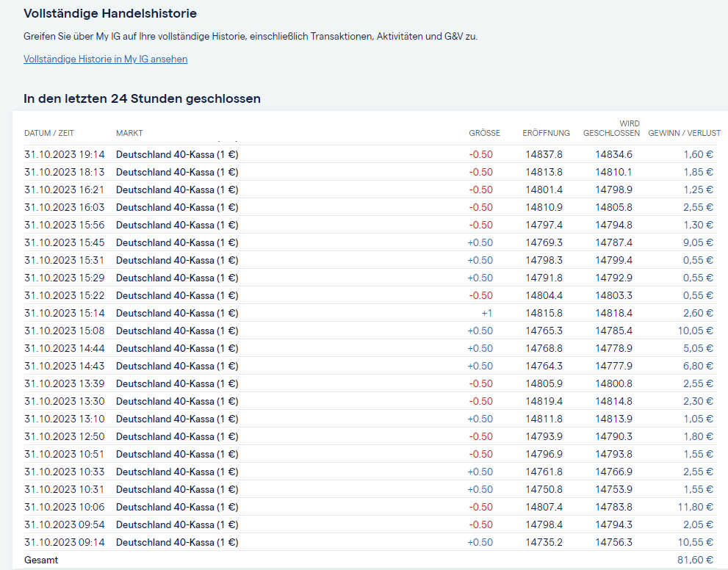This screenshot has width=728, height=570.
Task: Select the opening price 14837.8
Action: (544, 154)
